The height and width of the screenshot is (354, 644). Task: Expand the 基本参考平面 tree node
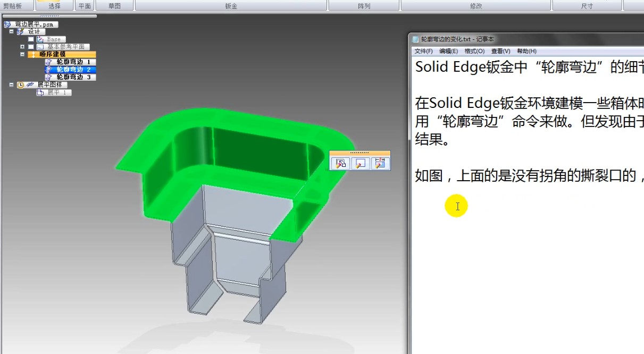tap(22, 47)
